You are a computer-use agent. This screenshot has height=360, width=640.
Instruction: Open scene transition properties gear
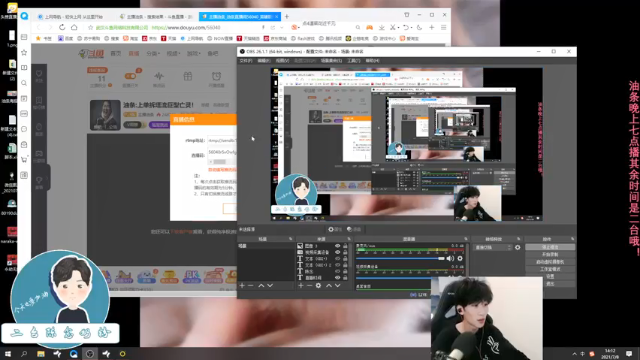(x=518, y=247)
